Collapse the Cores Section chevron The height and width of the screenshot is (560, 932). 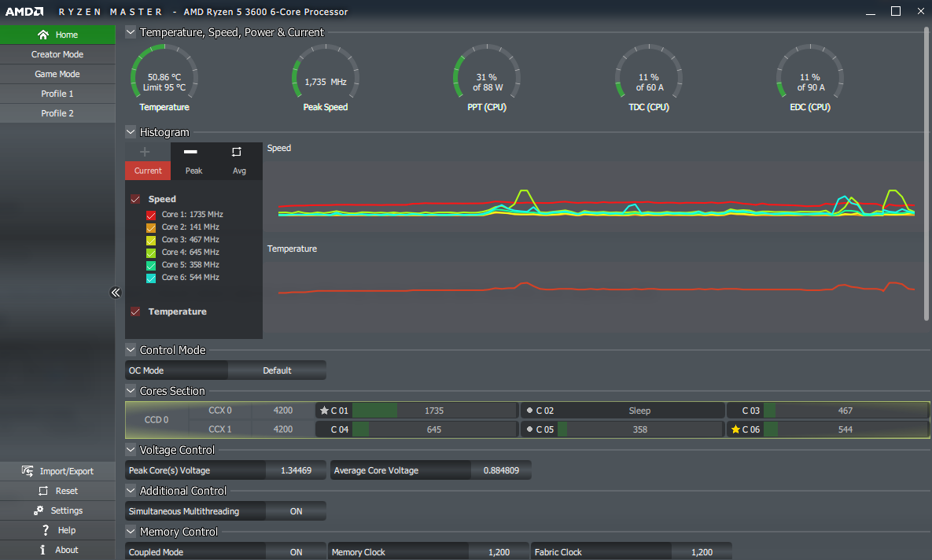(x=131, y=391)
